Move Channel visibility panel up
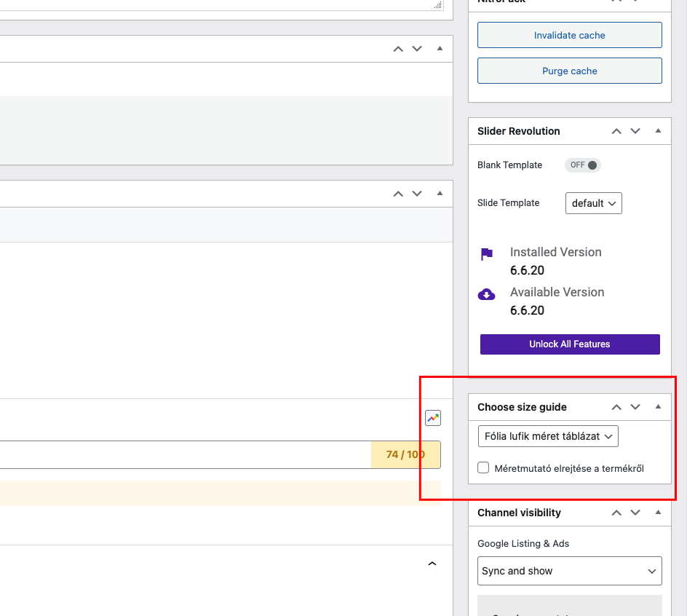Image resolution: width=687 pixels, height=616 pixels. tap(616, 513)
